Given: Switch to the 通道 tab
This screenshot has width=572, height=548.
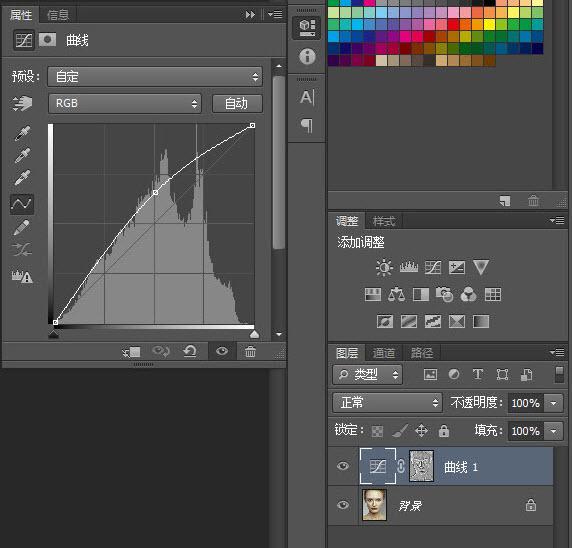Looking at the screenshot, I should coord(384,353).
